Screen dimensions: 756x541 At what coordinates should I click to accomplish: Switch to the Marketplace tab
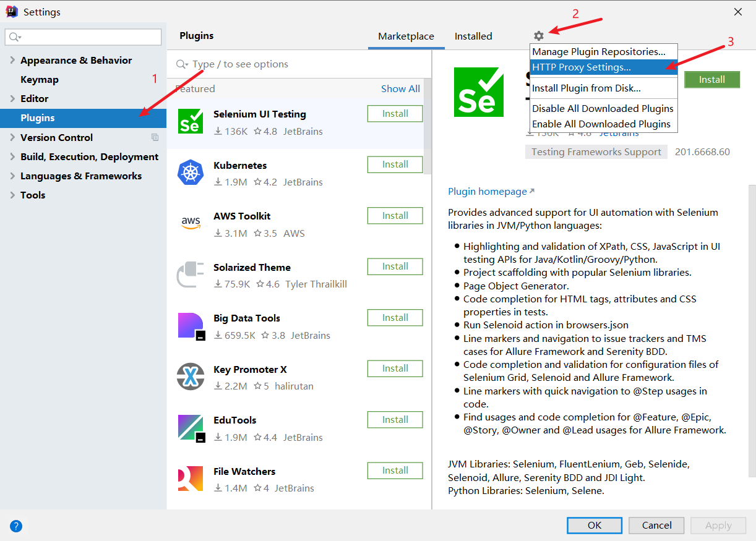click(406, 36)
